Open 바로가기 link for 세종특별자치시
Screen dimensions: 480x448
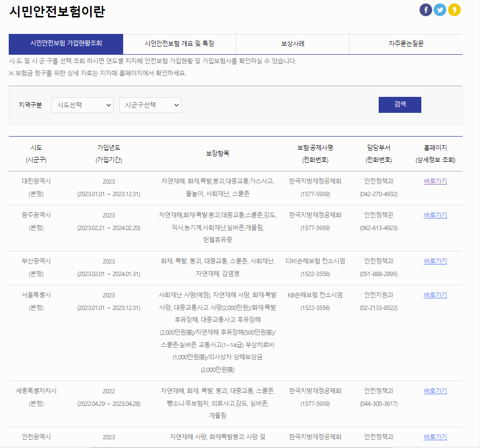(435, 390)
